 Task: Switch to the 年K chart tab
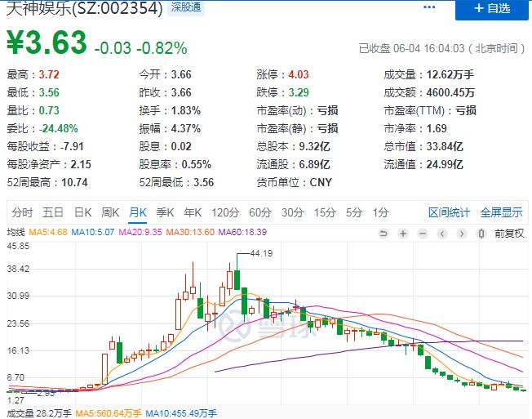(x=193, y=212)
